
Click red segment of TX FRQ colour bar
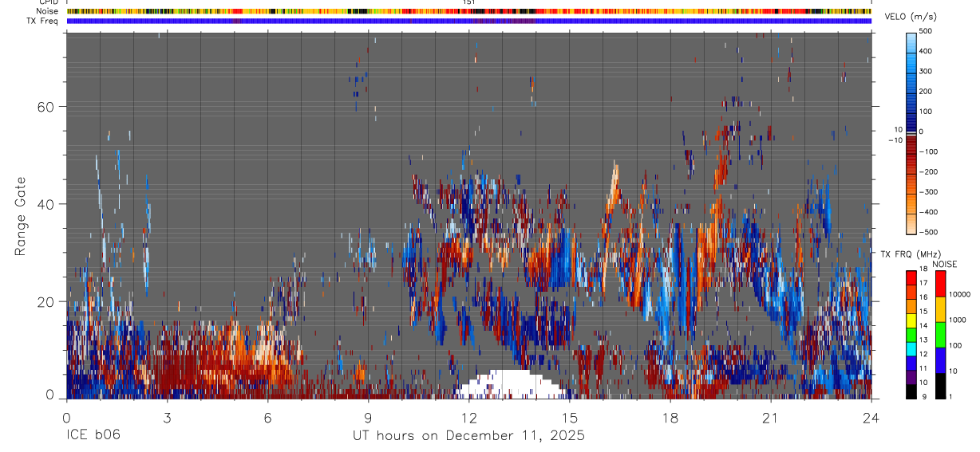[911, 278]
